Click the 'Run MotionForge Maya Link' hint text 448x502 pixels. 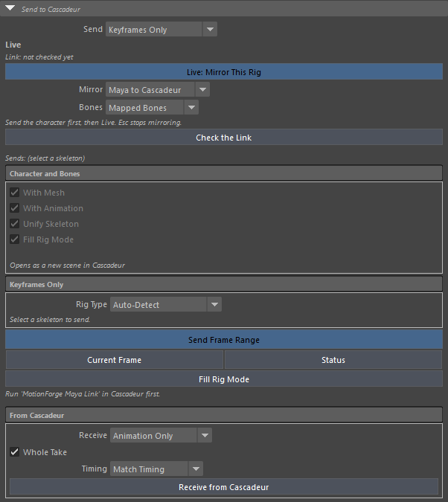point(83,393)
